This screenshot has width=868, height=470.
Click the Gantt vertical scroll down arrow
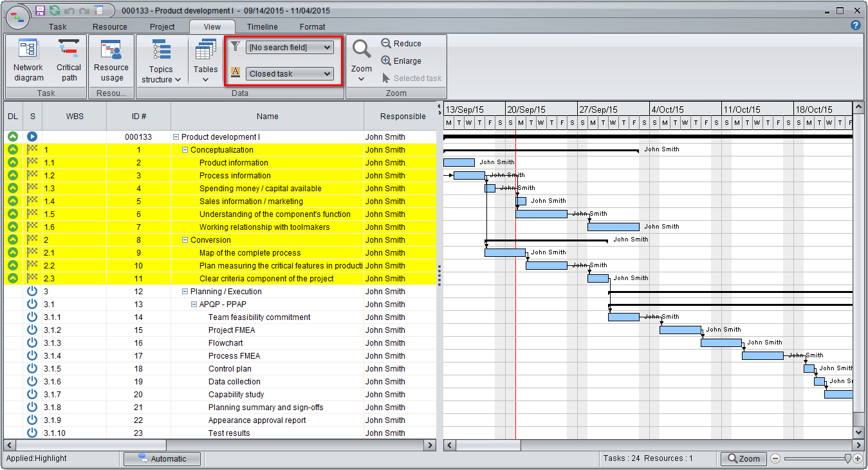(858, 433)
